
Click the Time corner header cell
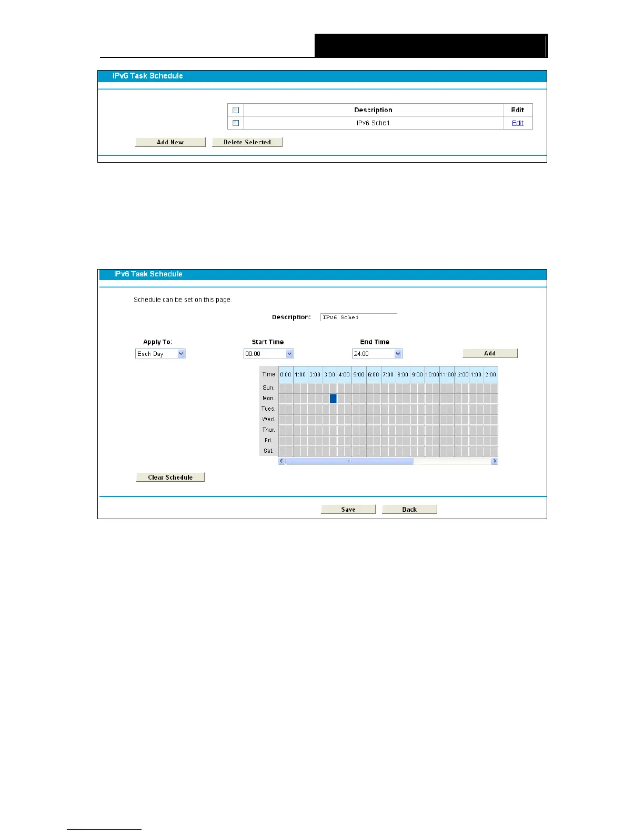click(269, 374)
